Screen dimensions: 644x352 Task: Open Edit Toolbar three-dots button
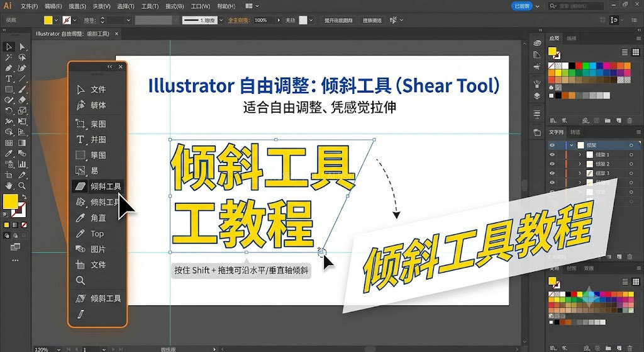coord(15,260)
